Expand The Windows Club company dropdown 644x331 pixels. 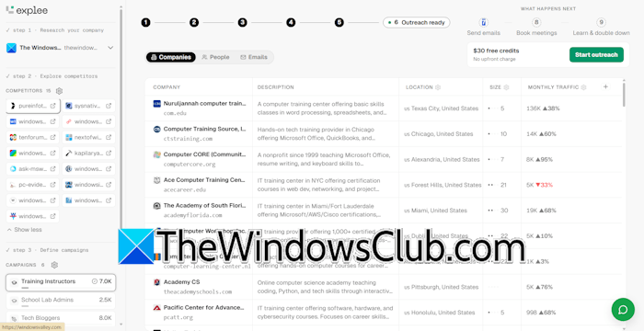tap(110, 48)
